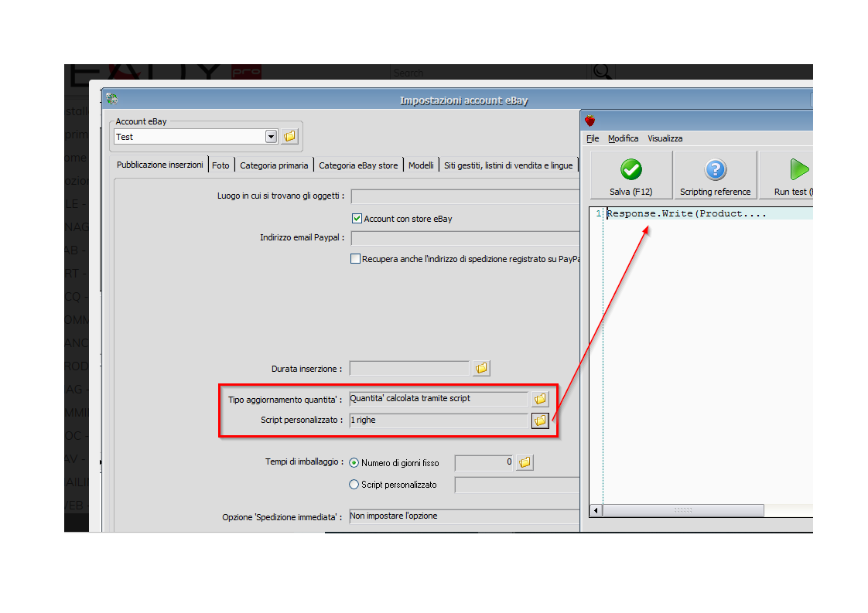This screenshot has width=868, height=613.
Task: Click folder icon for Tipo aggiornamento quantita'
Action: (540, 399)
